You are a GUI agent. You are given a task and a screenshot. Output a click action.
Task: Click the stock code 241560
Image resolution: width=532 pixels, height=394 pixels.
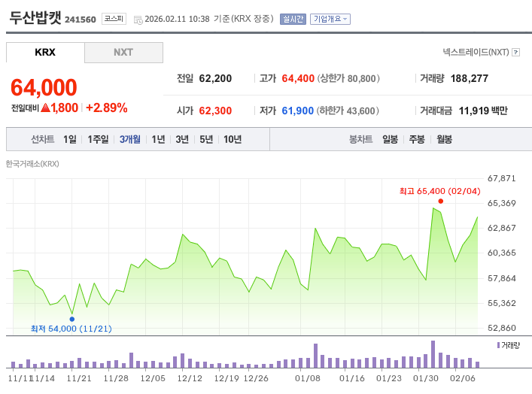click(81, 20)
